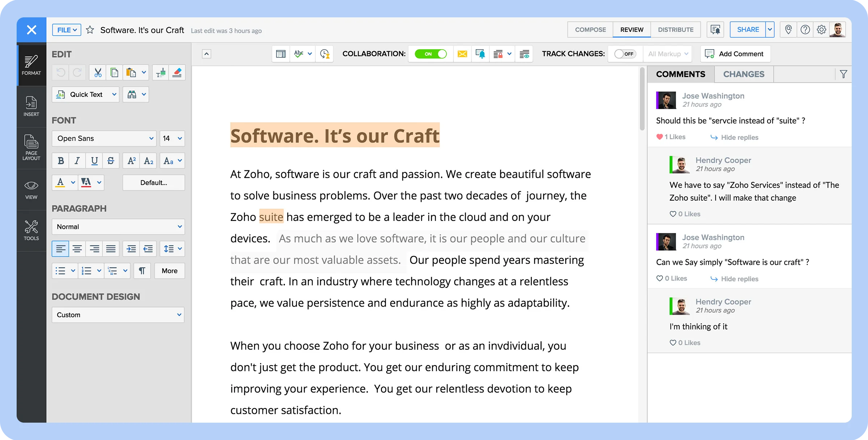
Task: Open the Normal paragraph style dropdown
Action: tap(118, 227)
